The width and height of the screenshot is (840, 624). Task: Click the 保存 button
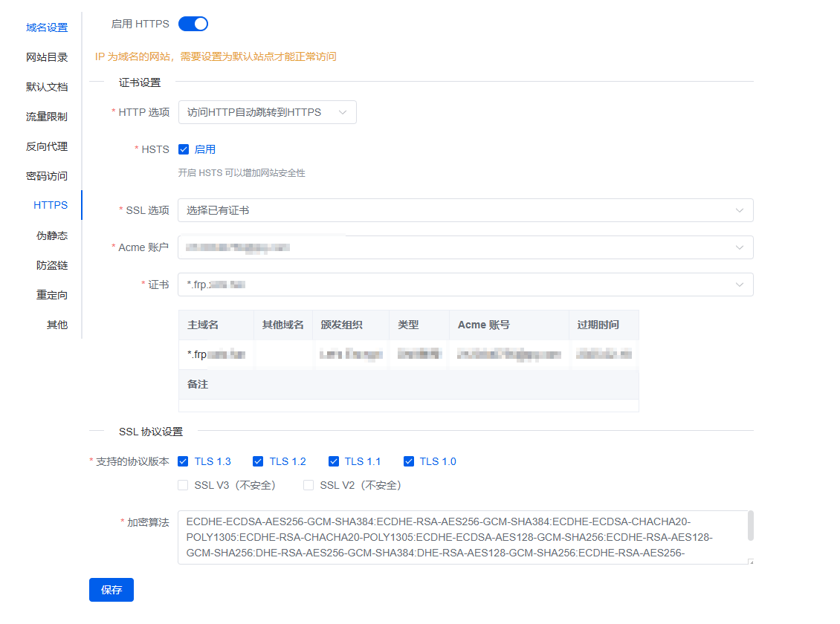click(x=112, y=590)
